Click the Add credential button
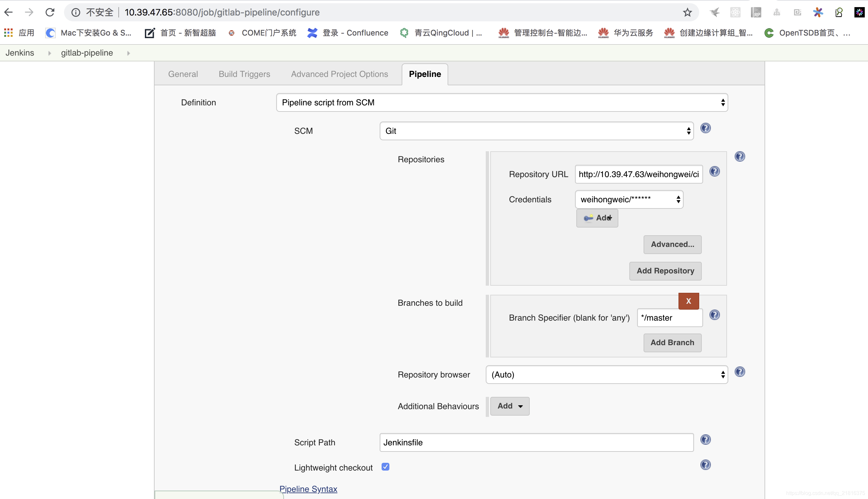 point(596,218)
